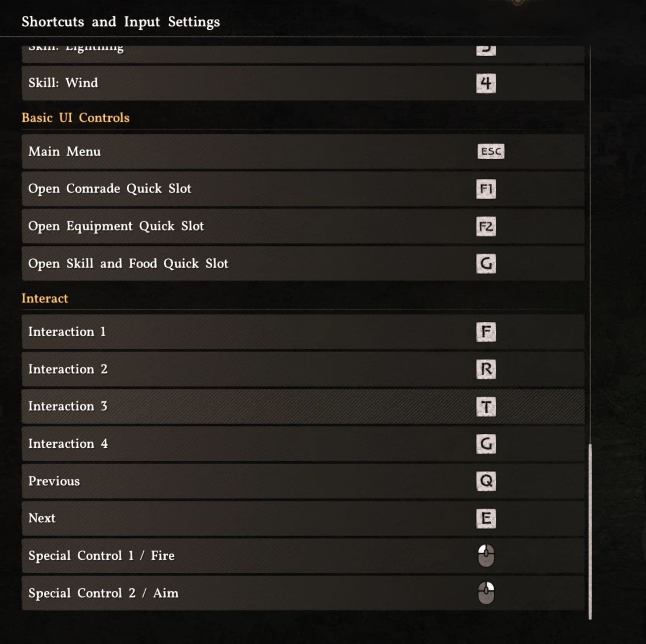
Task: Click the Interact section header
Action: click(x=45, y=298)
